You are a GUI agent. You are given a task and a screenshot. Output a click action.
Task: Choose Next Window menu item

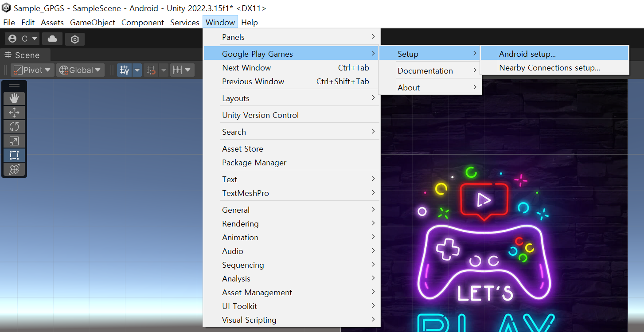click(292, 67)
